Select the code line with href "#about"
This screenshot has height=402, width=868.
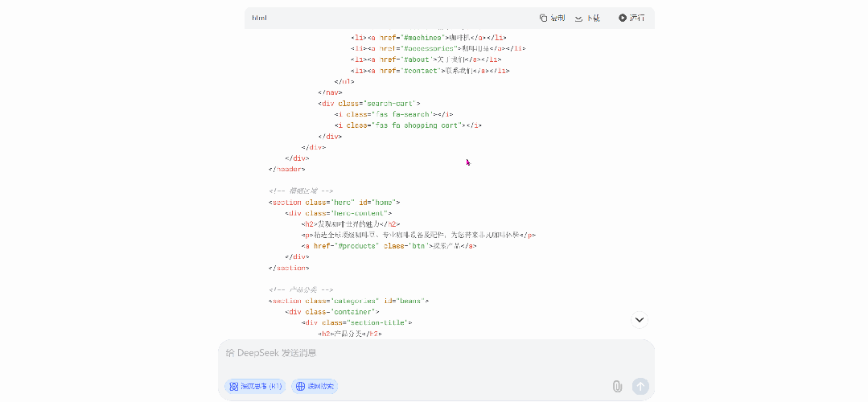(x=426, y=59)
